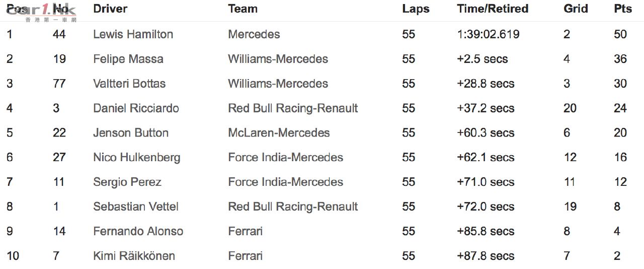
Task: Click Jenson Button driver name
Action: [131, 133]
